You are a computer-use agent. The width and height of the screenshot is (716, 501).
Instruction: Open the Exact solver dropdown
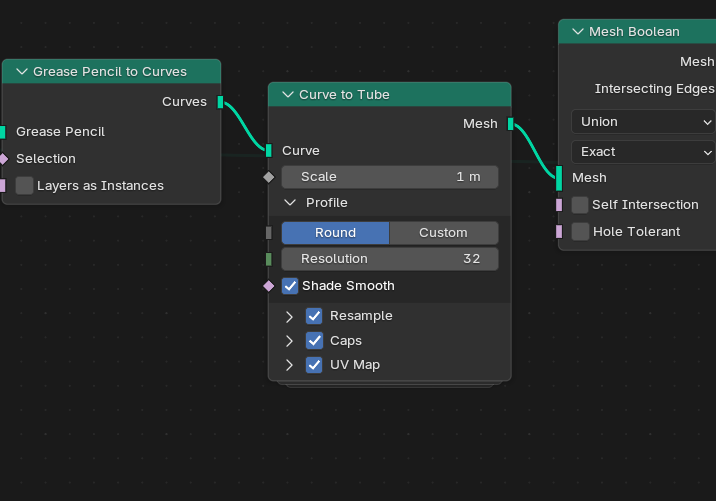click(643, 152)
